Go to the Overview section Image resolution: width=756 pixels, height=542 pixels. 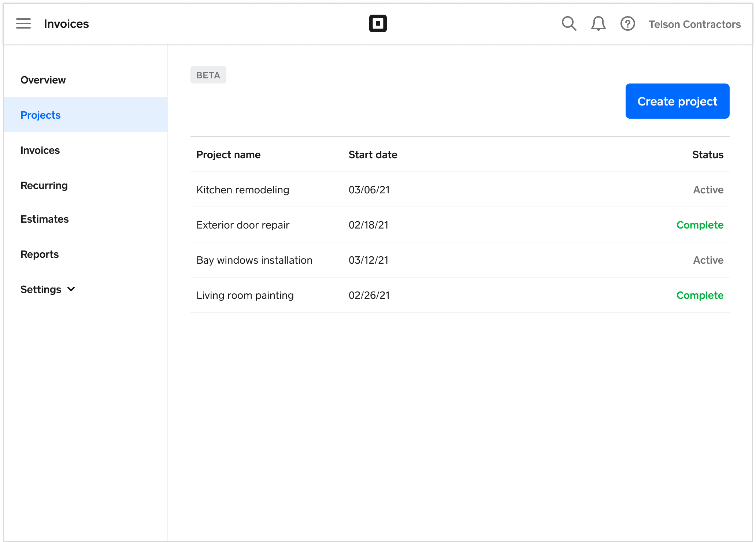43,79
